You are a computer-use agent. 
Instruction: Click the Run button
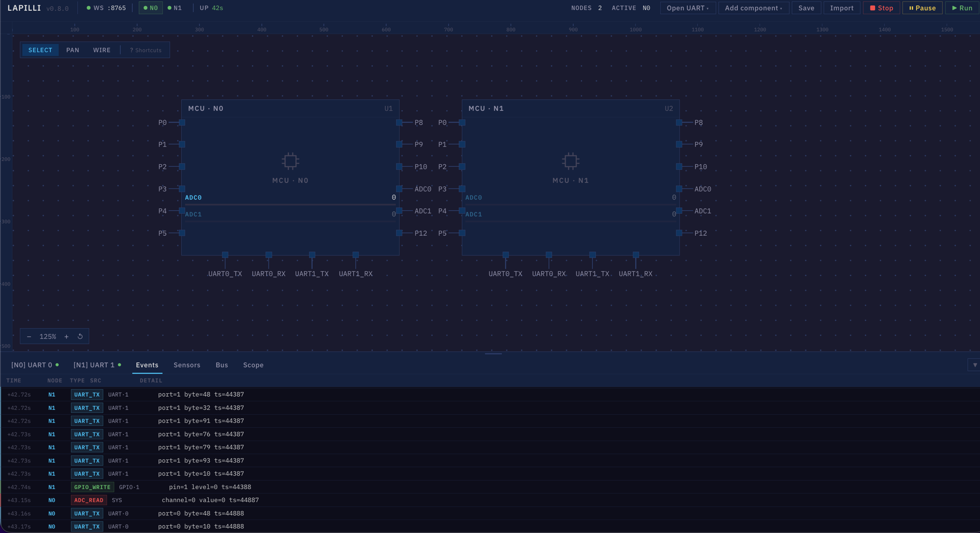pos(962,8)
